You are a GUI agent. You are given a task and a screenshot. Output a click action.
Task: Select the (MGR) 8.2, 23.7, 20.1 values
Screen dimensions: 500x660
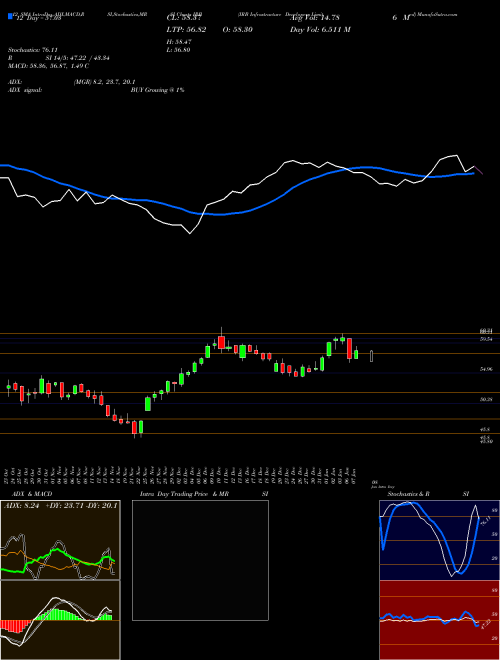tap(104, 82)
